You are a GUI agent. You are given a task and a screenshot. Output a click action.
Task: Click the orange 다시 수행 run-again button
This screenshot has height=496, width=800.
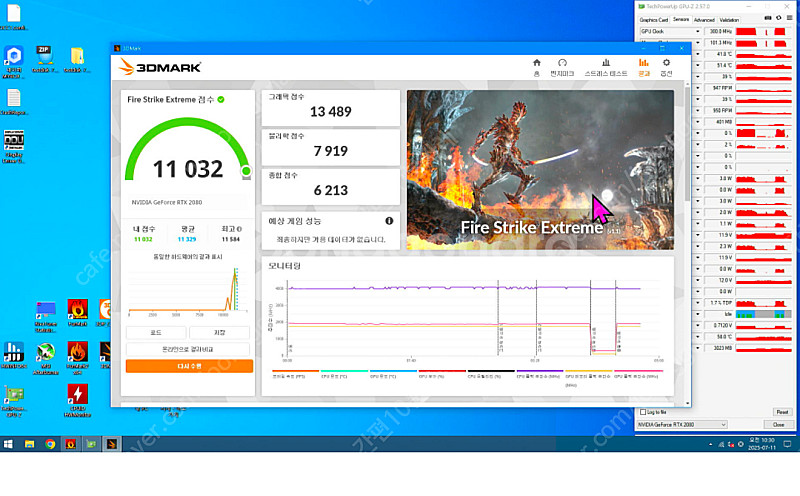(189, 366)
